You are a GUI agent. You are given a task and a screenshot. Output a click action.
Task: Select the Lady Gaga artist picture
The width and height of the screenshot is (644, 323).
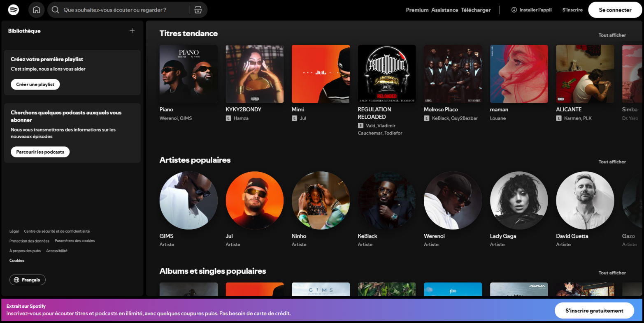[x=519, y=201]
